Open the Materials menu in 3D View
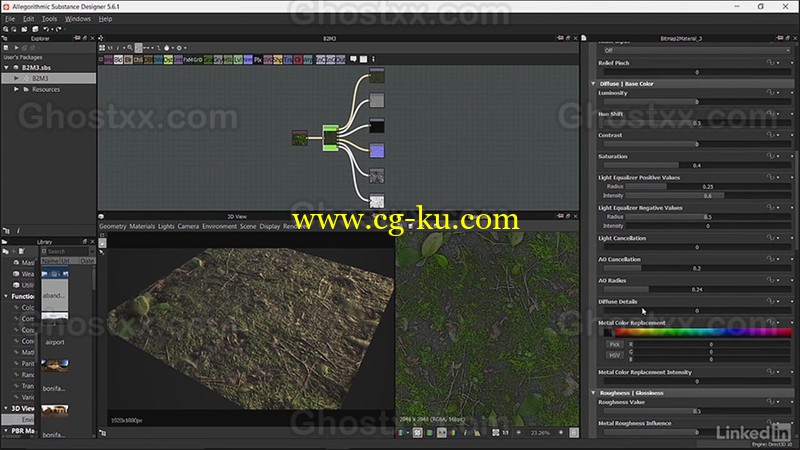 [x=142, y=226]
